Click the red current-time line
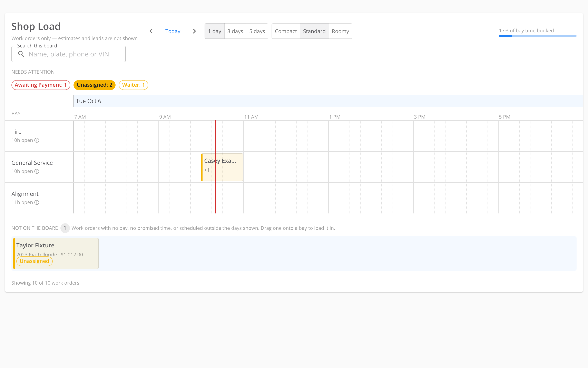588x368 pixels. coord(216,167)
